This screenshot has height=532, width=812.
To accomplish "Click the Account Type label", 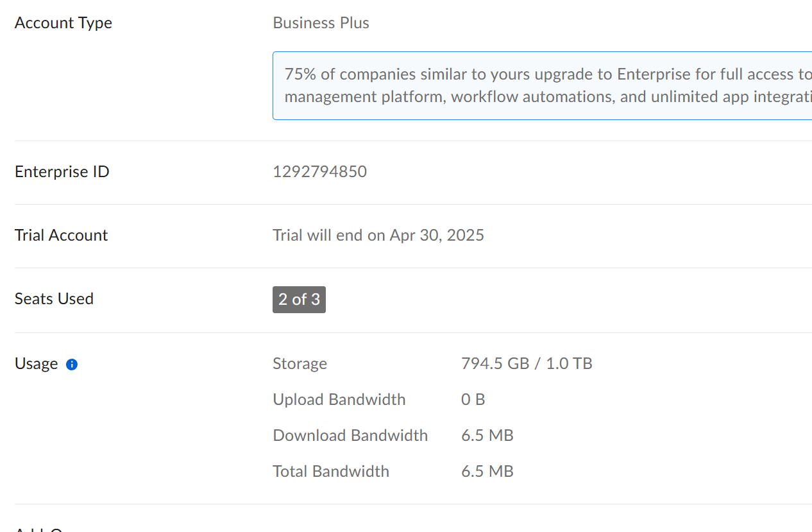I will coord(63,23).
